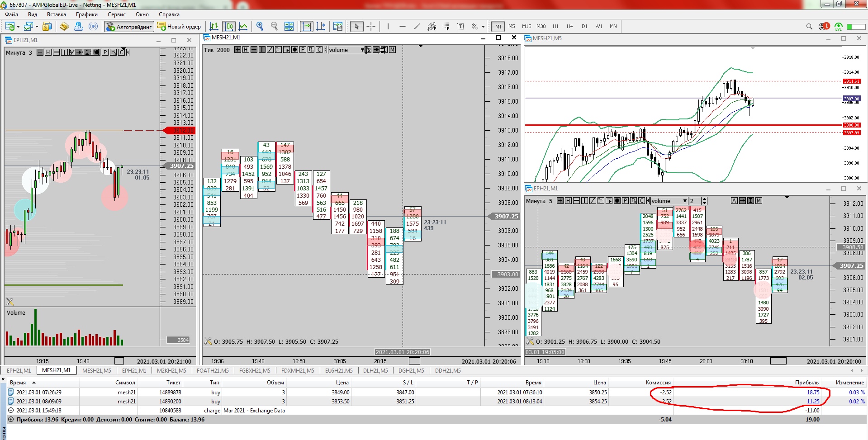Switch main toolbar to bar chart

(214, 26)
